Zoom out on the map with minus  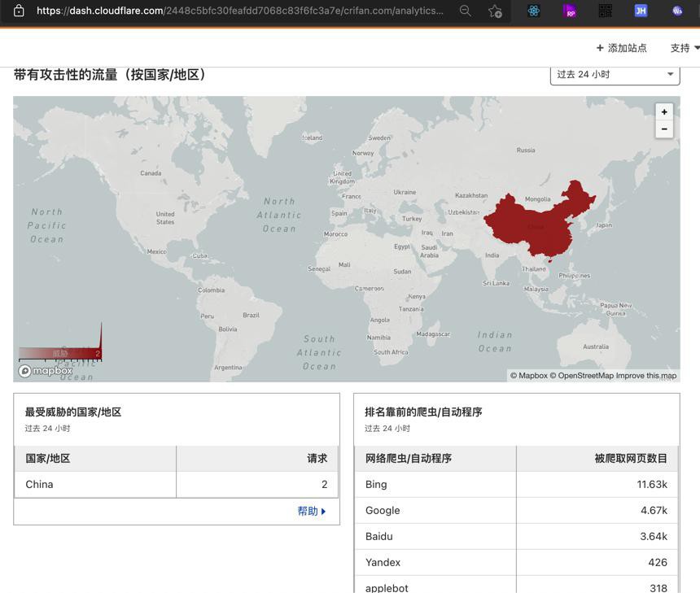point(664,129)
